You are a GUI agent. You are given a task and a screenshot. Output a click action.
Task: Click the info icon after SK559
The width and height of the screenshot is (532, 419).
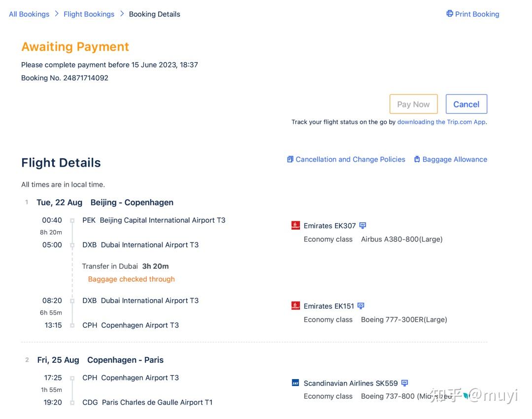point(404,383)
